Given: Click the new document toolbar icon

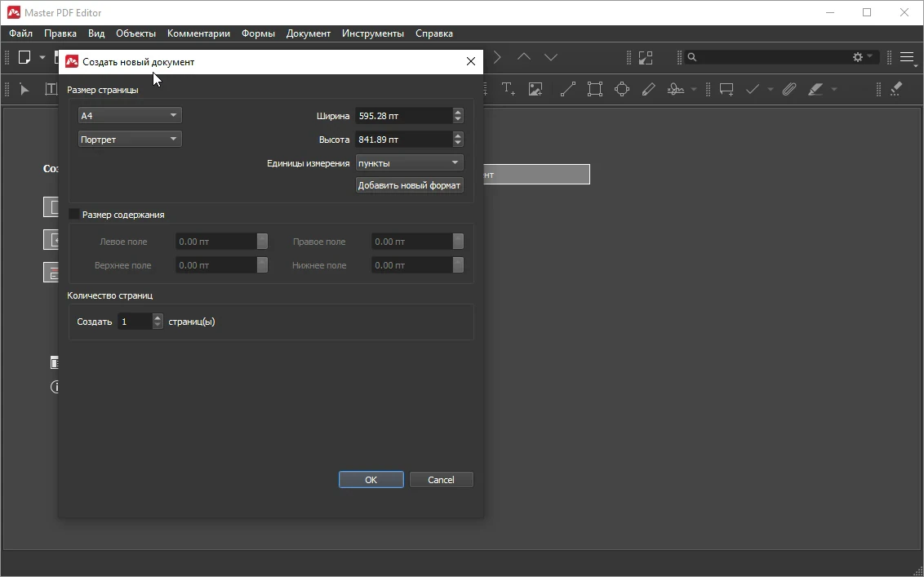Looking at the screenshot, I should pyautogui.click(x=24, y=57).
